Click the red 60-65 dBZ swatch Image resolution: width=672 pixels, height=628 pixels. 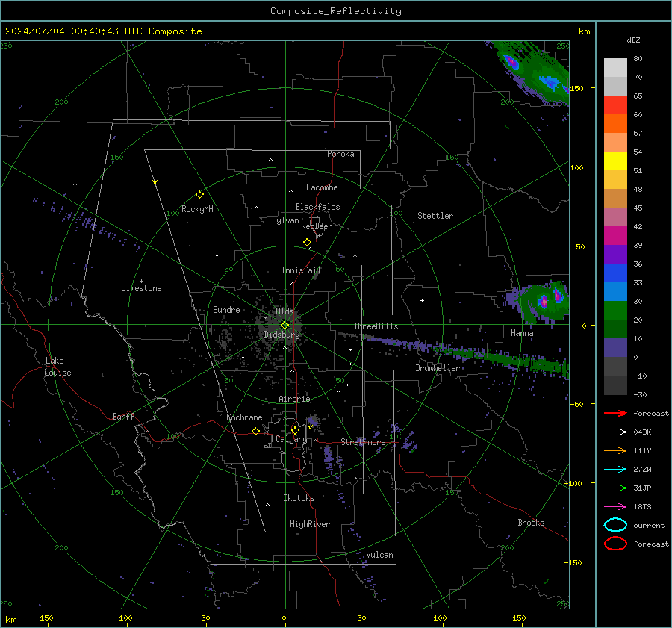tap(615, 105)
